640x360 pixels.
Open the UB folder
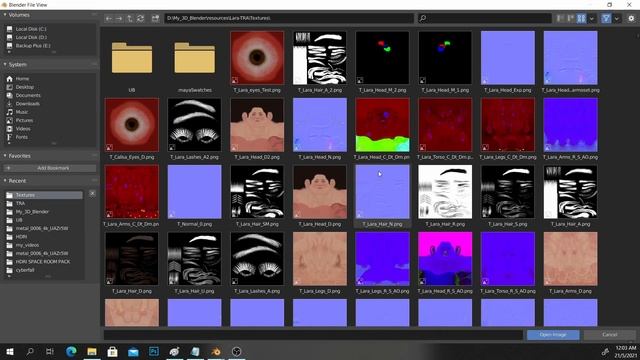[132, 58]
